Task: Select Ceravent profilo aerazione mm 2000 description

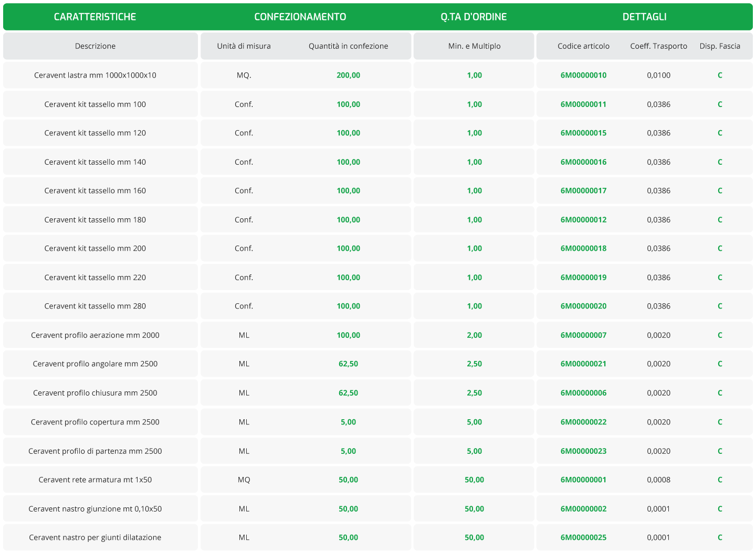Action: point(95,335)
